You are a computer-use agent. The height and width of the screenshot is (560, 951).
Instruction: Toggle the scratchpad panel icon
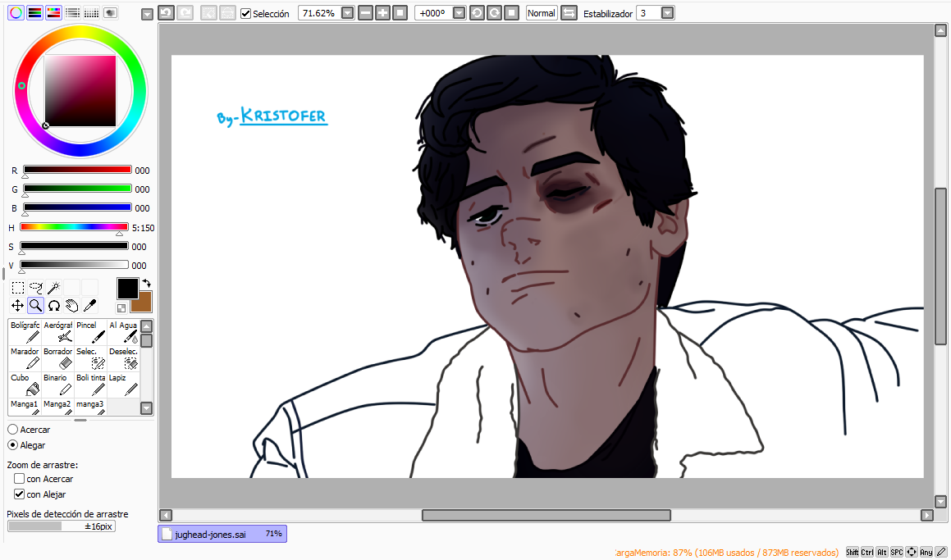[x=110, y=13]
